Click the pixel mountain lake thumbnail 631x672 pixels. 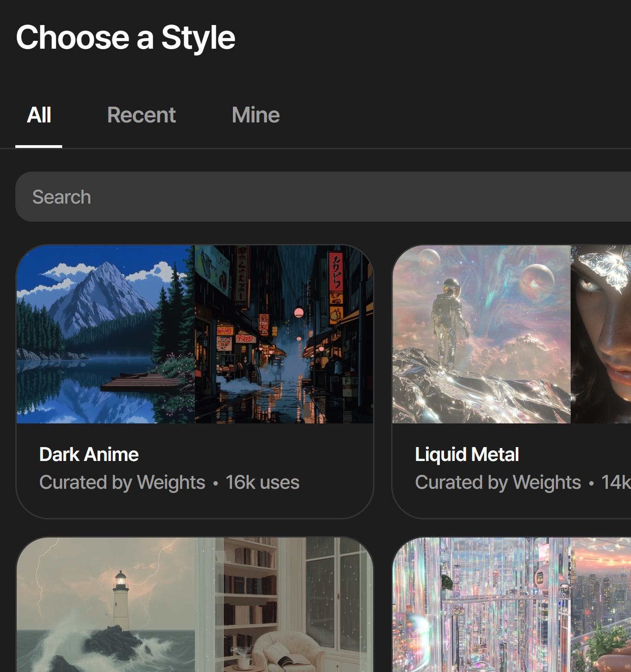pos(106,334)
